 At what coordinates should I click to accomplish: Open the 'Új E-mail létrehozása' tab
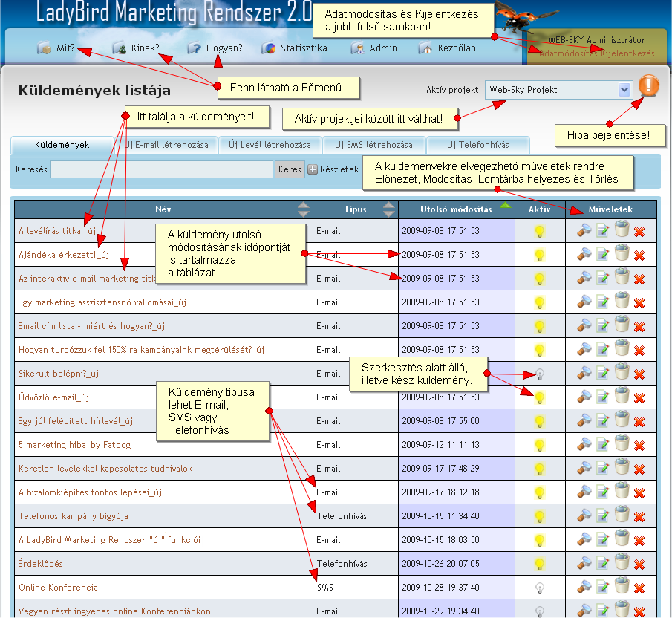coord(166,145)
